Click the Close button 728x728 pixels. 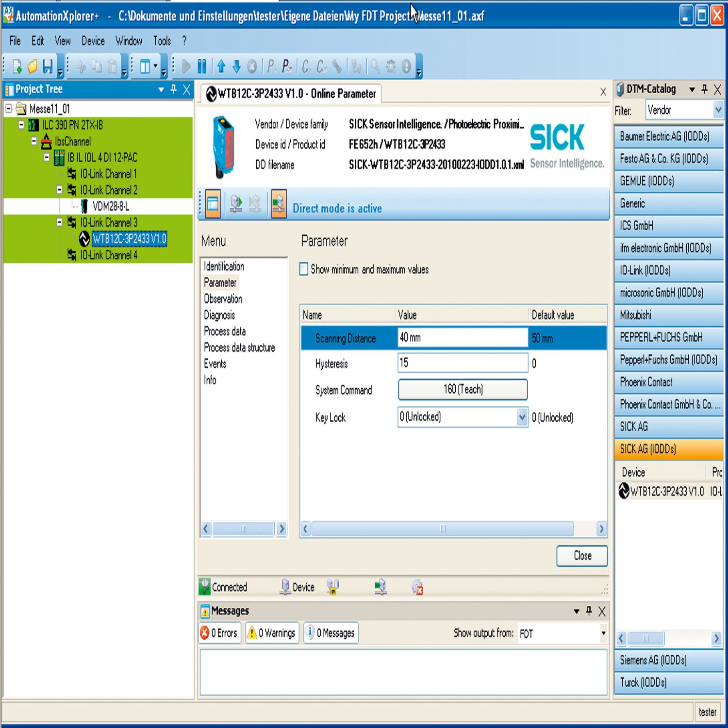pyautogui.click(x=582, y=556)
